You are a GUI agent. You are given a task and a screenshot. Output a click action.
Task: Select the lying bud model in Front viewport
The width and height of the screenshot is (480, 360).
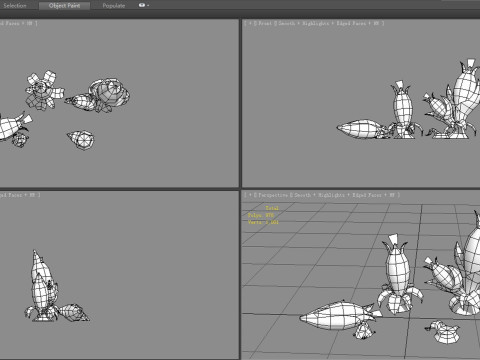pyautogui.click(x=362, y=130)
